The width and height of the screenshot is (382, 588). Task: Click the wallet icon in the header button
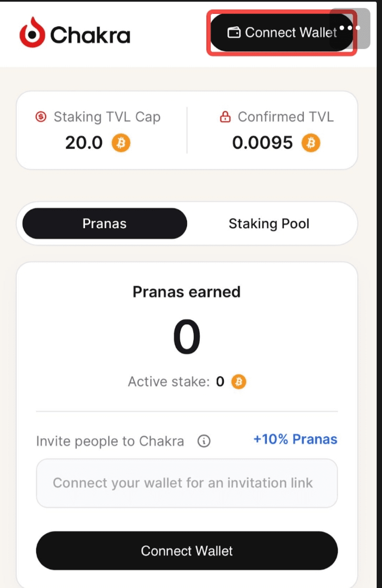tap(234, 33)
